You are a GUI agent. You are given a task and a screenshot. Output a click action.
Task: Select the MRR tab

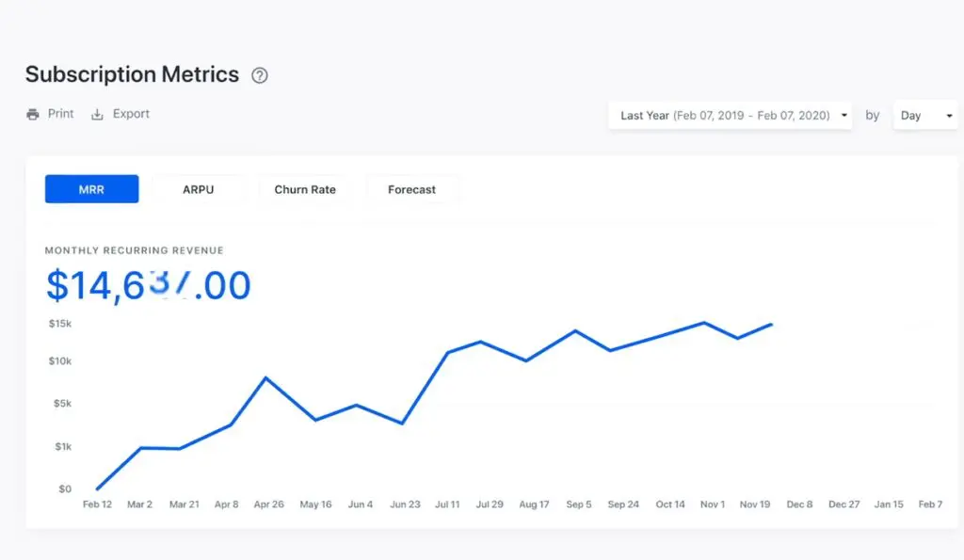point(91,188)
